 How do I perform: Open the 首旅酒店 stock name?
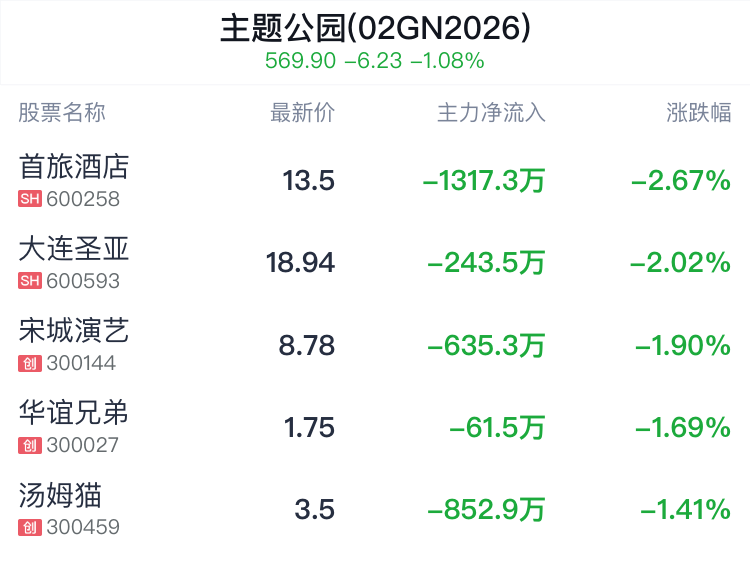(74, 166)
